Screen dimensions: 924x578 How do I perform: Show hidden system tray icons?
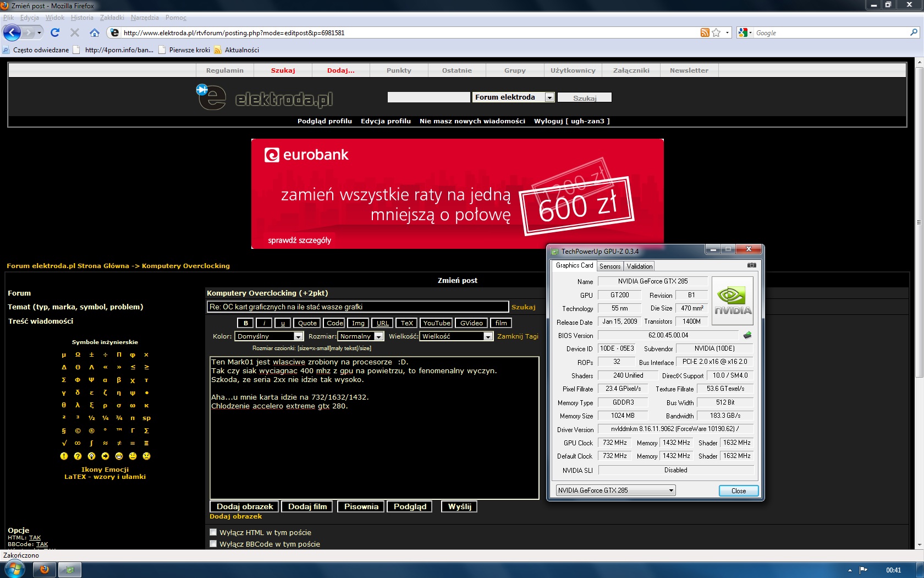tap(850, 570)
